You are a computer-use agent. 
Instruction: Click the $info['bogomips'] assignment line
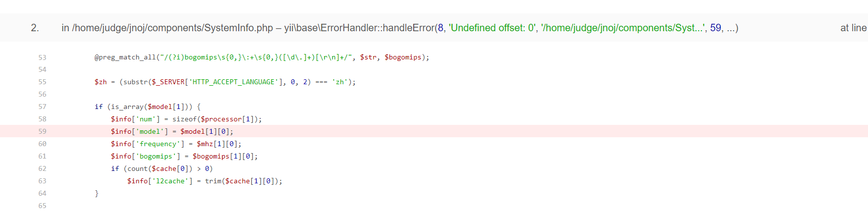pyautogui.click(x=184, y=157)
